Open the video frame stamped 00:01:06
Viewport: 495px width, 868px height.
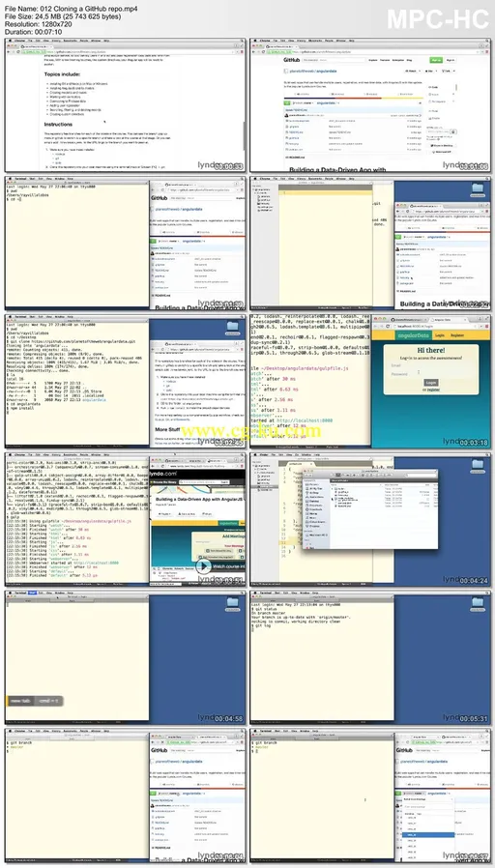tap(370, 105)
